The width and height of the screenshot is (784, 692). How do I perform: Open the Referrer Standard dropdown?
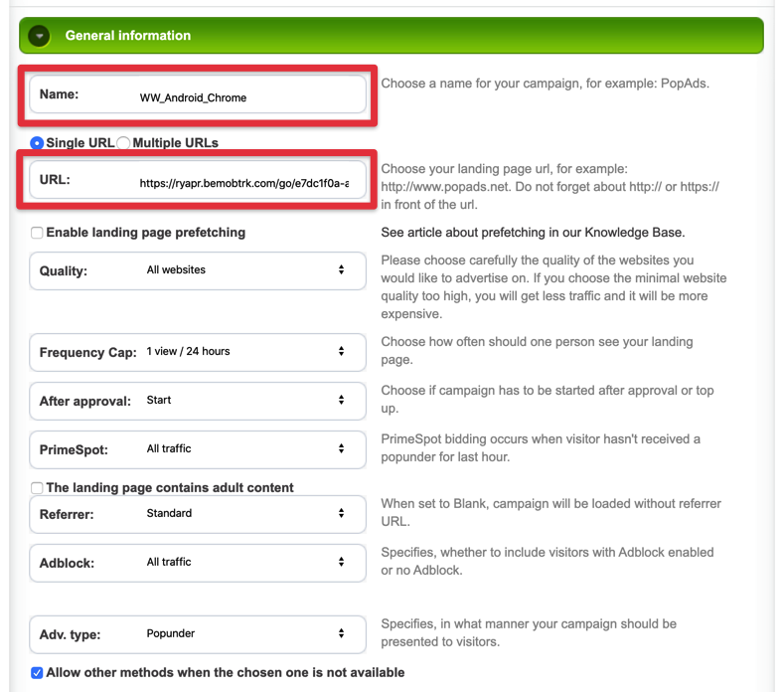coord(198,514)
